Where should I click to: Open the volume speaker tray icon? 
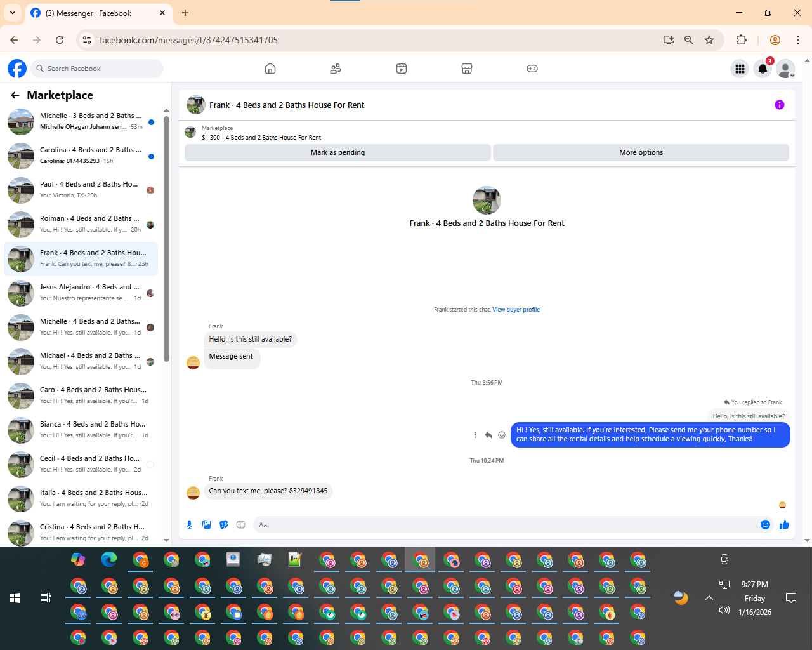pyautogui.click(x=724, y=610)
